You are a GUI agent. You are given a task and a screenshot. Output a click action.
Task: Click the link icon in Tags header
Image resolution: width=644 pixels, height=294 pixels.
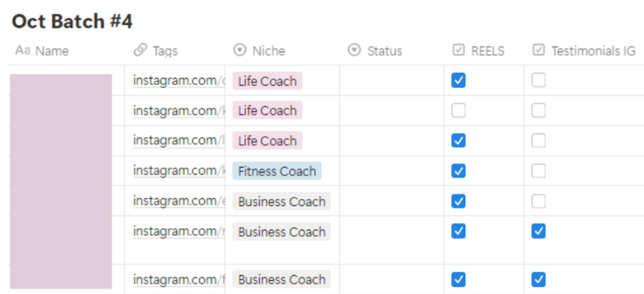click(140, 51)
